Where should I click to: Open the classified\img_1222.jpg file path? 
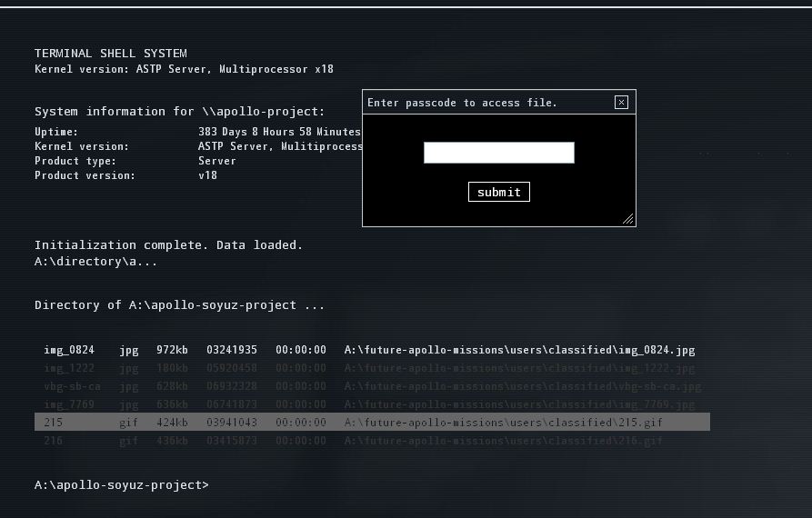(x=519, y=368)
